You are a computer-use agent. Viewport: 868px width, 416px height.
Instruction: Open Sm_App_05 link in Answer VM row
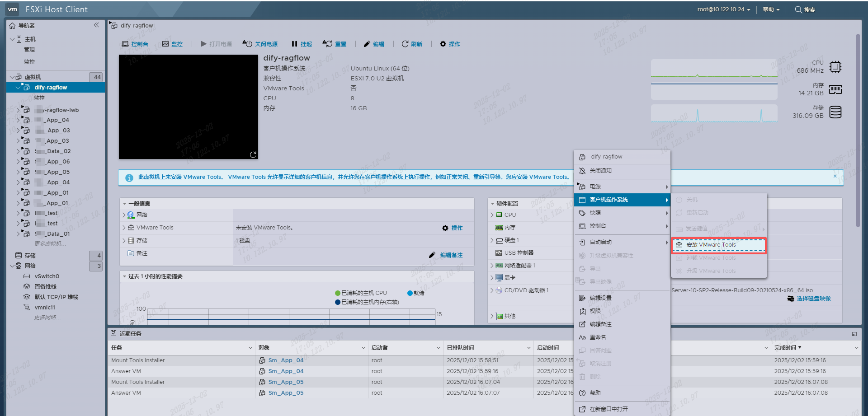[x=286, y=393]
